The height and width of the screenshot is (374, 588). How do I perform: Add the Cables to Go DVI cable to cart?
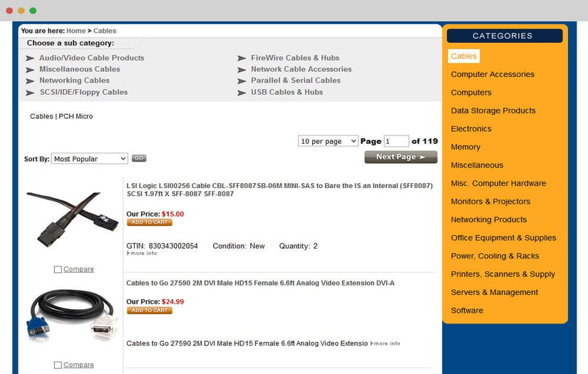(149, 311)
